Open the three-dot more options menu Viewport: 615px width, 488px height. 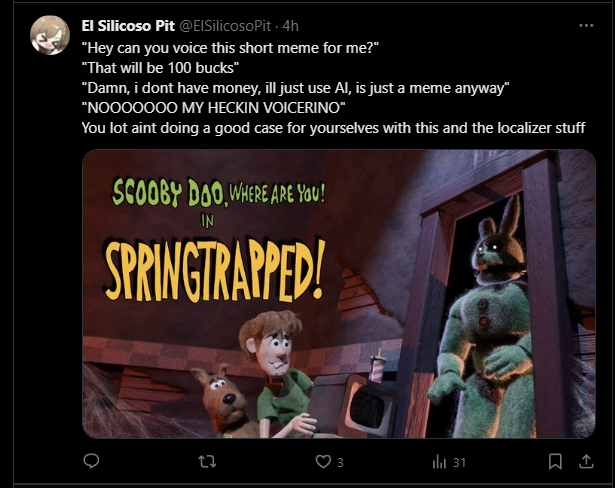tap(586, 25)
